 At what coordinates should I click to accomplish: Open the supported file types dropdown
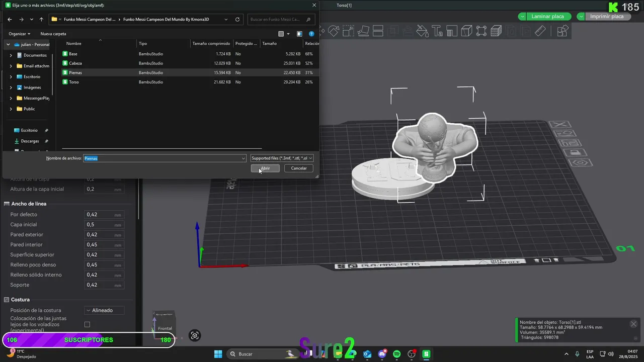(x=282, y=158)
